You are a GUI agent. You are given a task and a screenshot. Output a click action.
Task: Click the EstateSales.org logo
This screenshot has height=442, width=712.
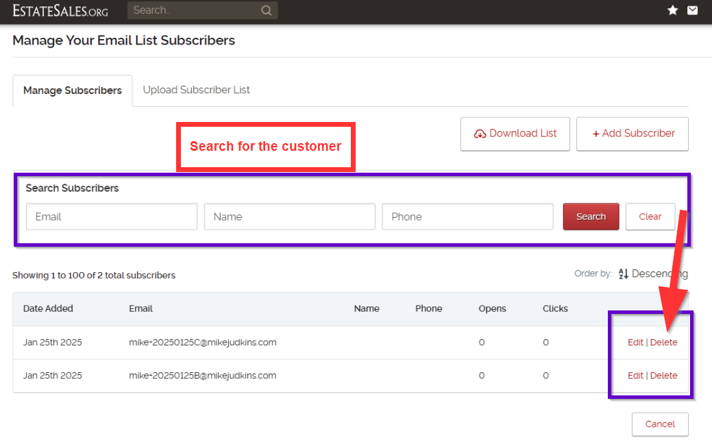tap(60, 10)
